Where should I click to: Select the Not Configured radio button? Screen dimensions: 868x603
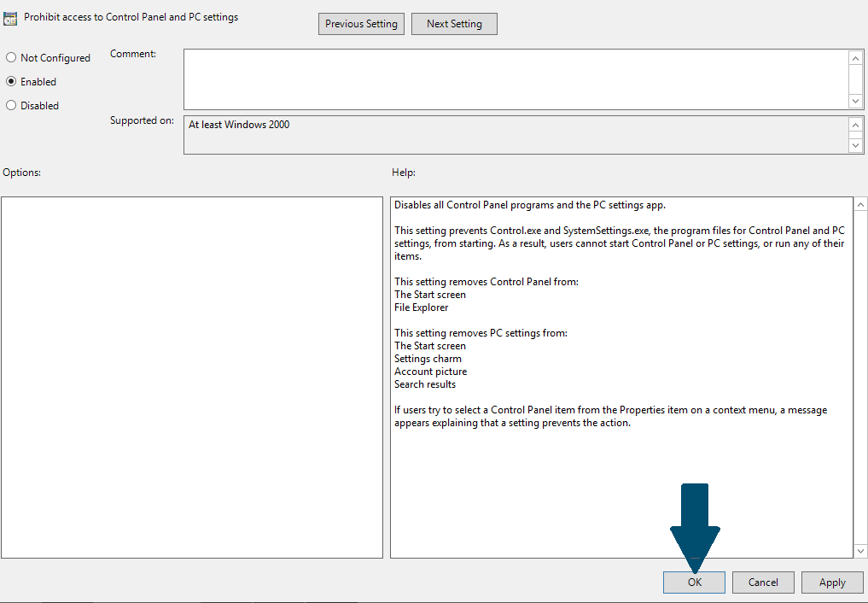11,57
